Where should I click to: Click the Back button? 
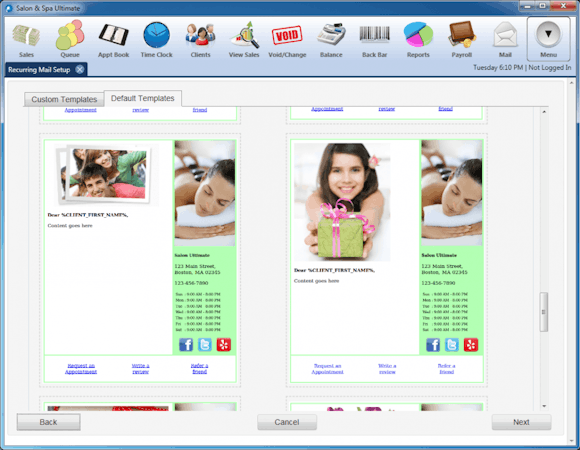[48, 422]
